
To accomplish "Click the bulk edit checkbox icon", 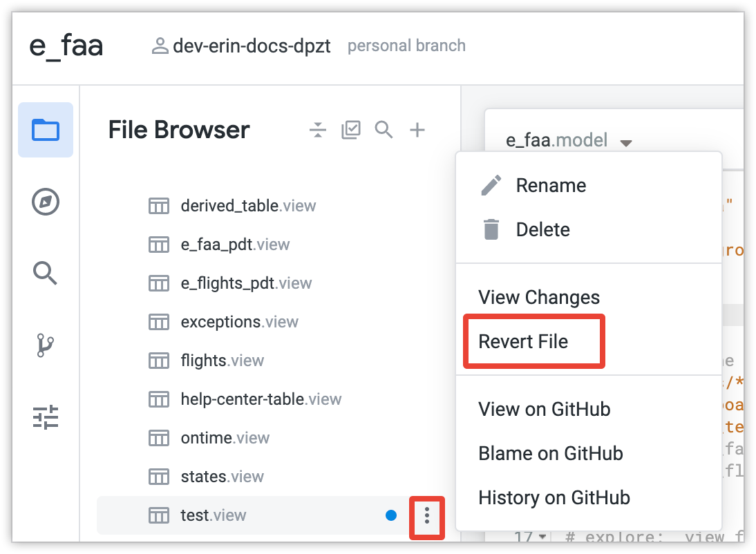I will click(351, 130).
